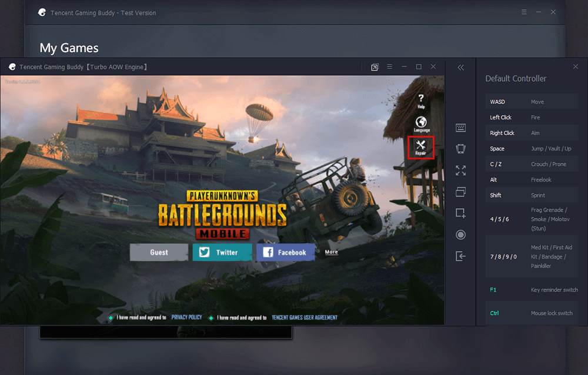This screenshot has width=588, height=375.
Task: Open the keyboard mapping icon in sidebar
Action: point(460,128)
